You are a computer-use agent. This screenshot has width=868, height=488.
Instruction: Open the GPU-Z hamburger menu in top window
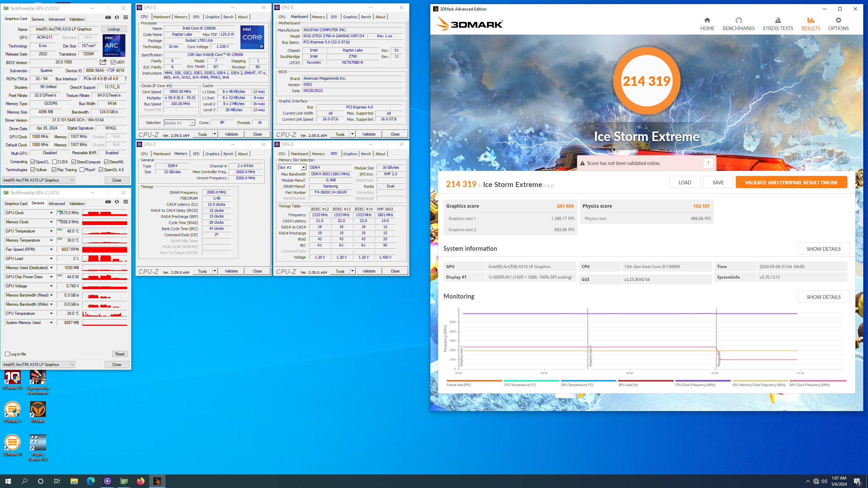126,18
